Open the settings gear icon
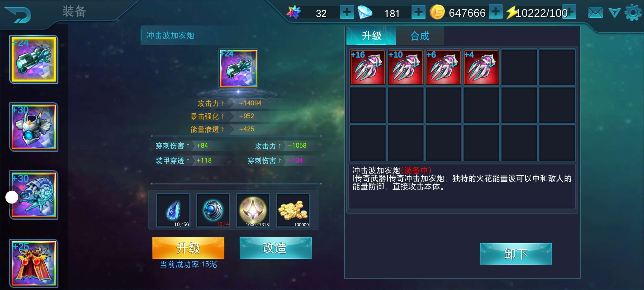The image size is (644, 290). (633, 13)
